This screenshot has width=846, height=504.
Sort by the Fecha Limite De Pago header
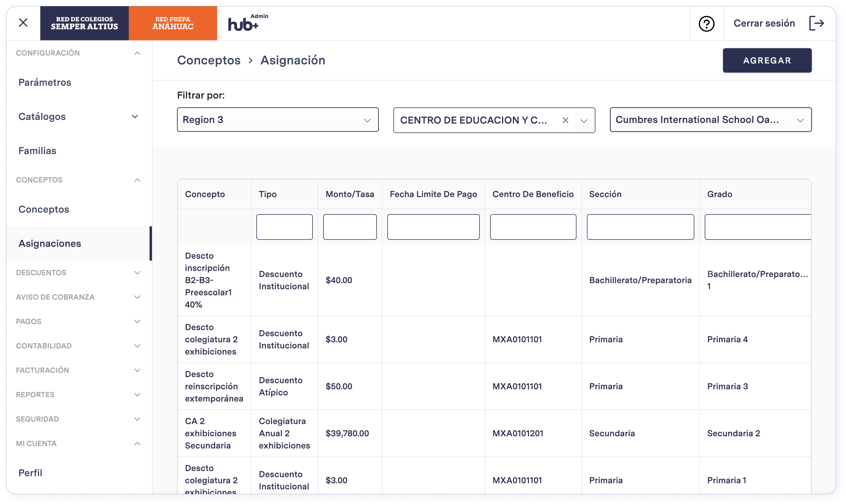tap(433, 194)
